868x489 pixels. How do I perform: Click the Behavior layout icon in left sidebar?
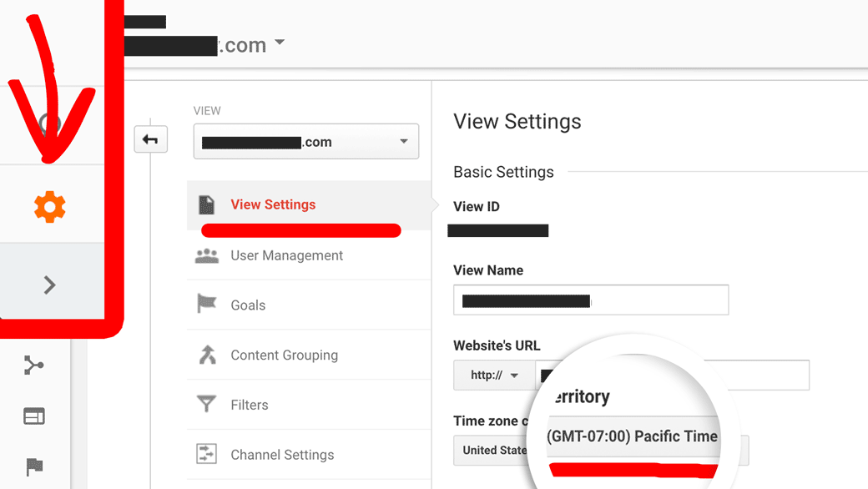point(33,416)
